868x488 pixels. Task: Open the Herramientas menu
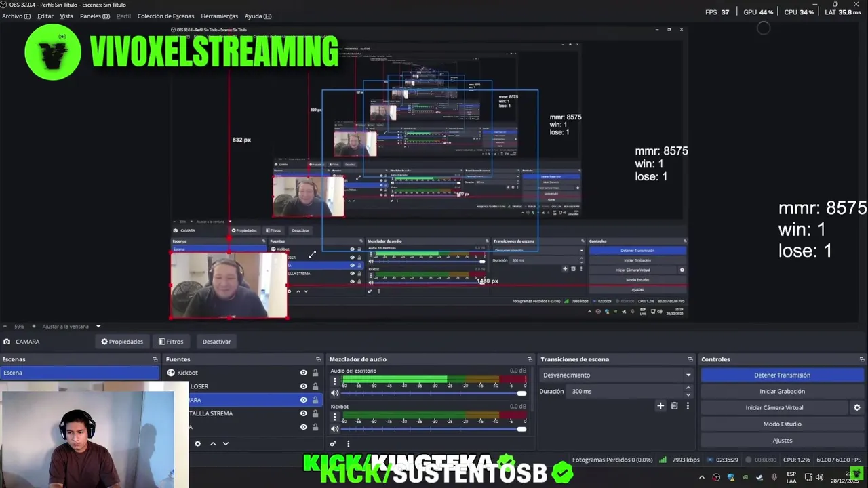click(x=219, y=16)
